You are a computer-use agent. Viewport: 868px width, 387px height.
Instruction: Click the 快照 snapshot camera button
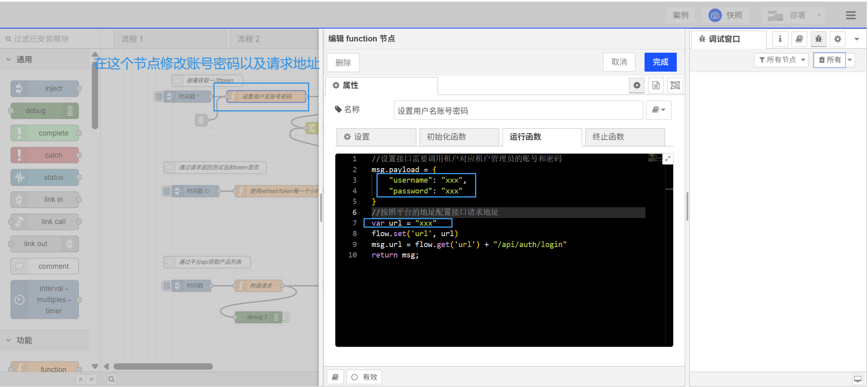(725, 15)
